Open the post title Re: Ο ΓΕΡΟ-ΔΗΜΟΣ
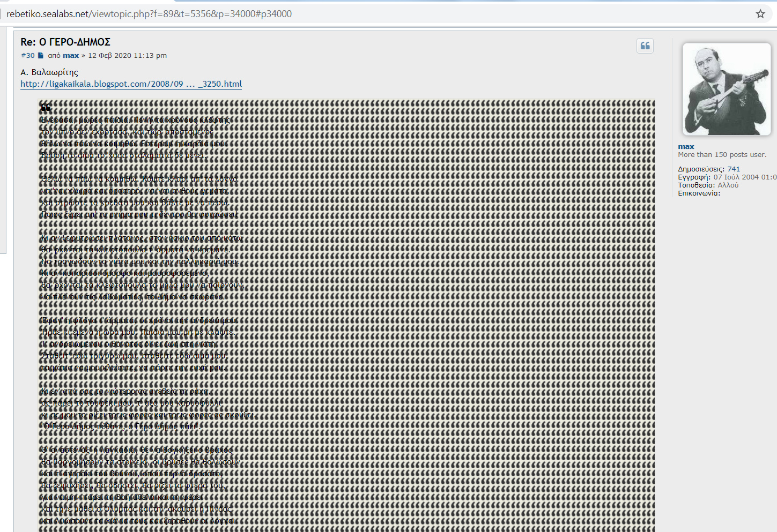The image size is (777, 532). coord(65,42)
